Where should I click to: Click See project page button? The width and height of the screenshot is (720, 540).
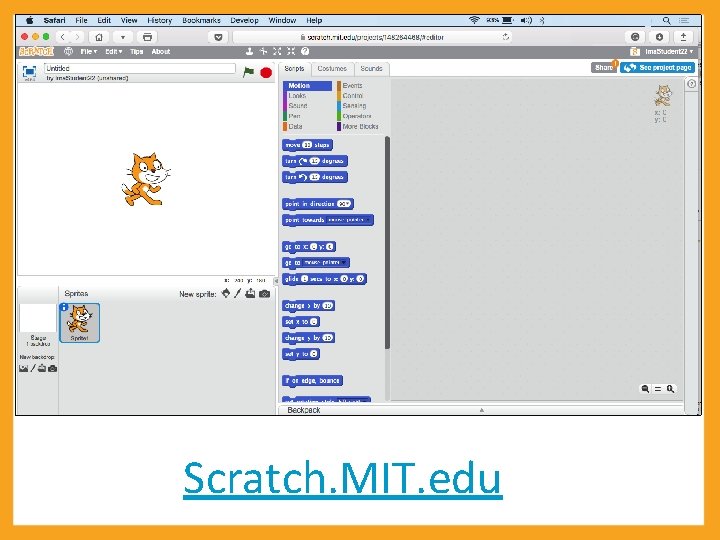pyautogui.click(x=658, y=68)
